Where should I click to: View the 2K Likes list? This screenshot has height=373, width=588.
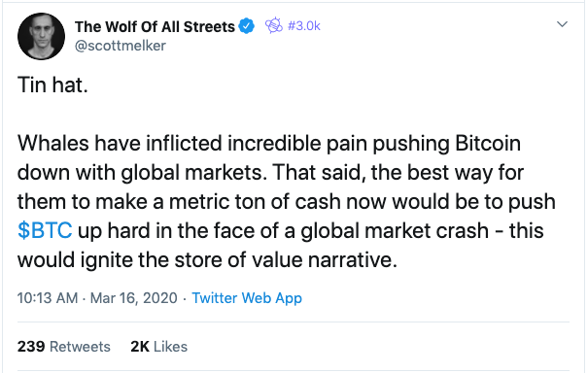[x=159, y=347]
